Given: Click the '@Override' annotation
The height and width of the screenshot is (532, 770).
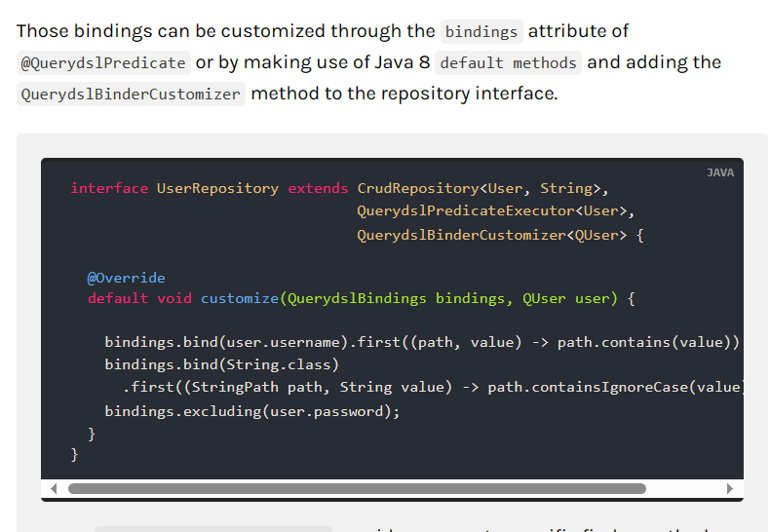Looking at the screenshot, I should (x=126, y=279).
